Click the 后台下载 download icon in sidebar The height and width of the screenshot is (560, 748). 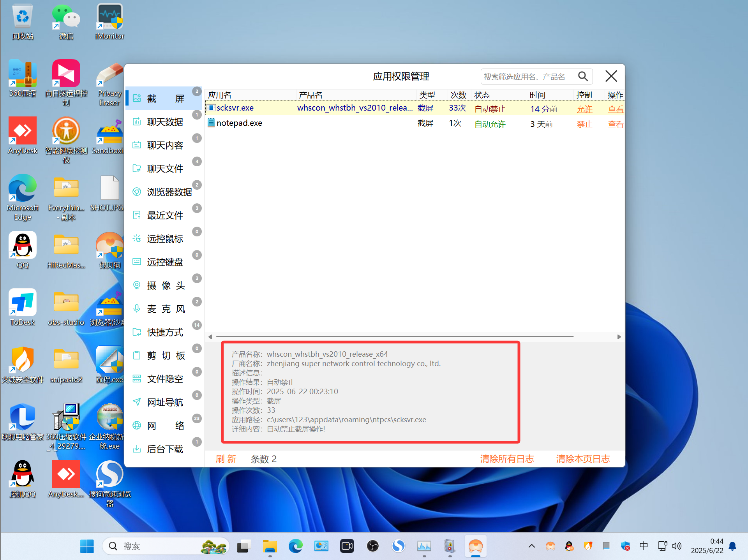coord(137,449)
